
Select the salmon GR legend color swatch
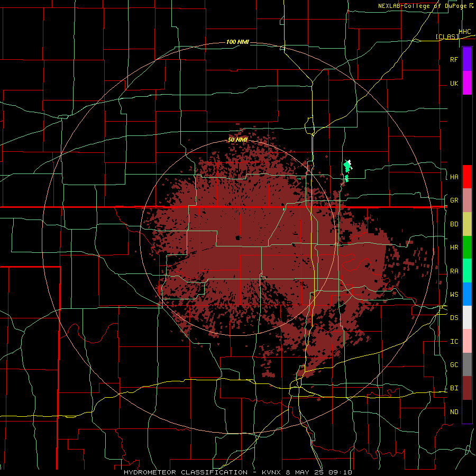[467, 200]
